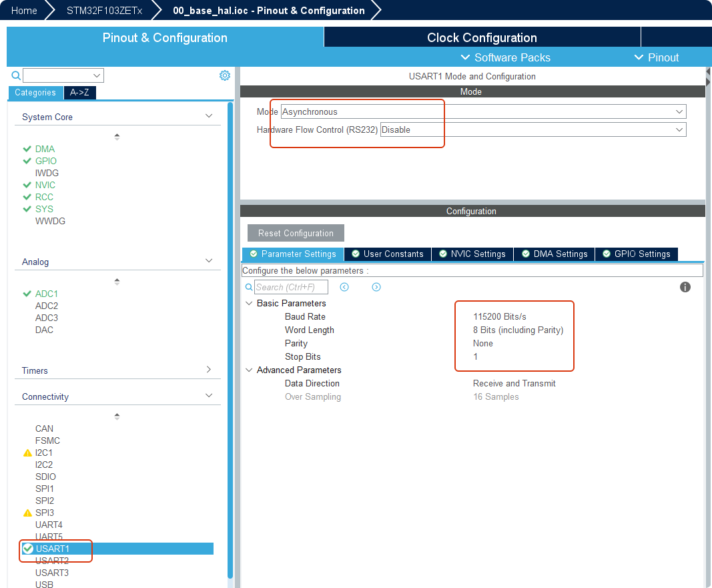
Task: Select the Pinout & Configuration tab
Action: click(x=165, y=37)
